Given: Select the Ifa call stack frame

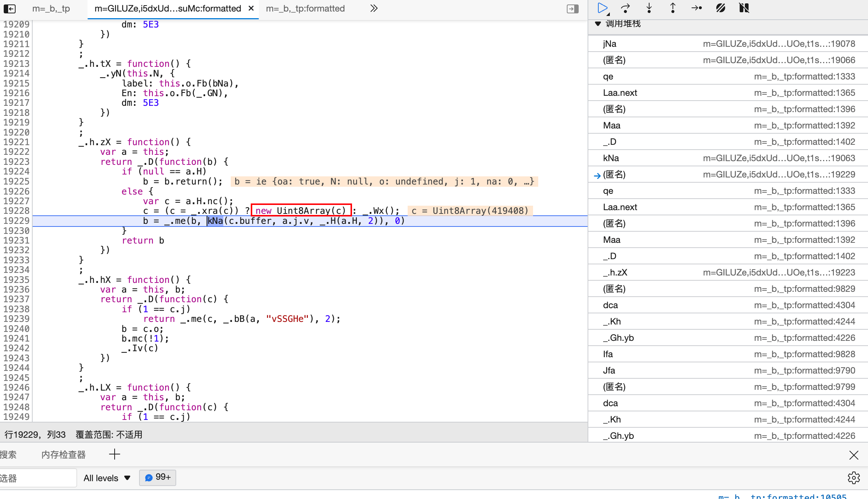Looking at the screenshot, I should tap(728, 354).
